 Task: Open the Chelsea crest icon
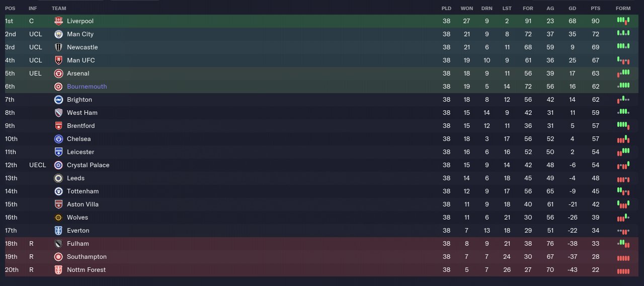pyautogui.click(x=58, y=139)
